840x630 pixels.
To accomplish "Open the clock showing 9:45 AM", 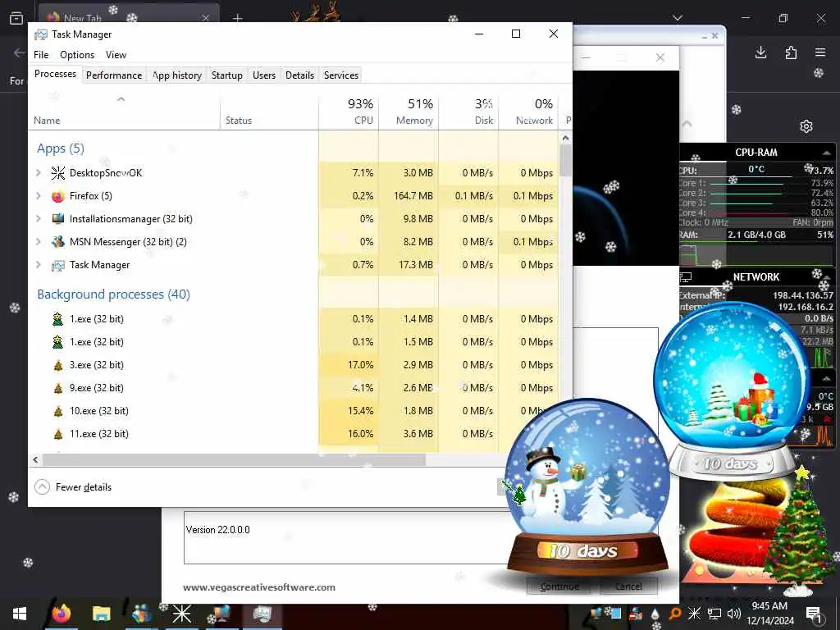I will pos(769,614).
